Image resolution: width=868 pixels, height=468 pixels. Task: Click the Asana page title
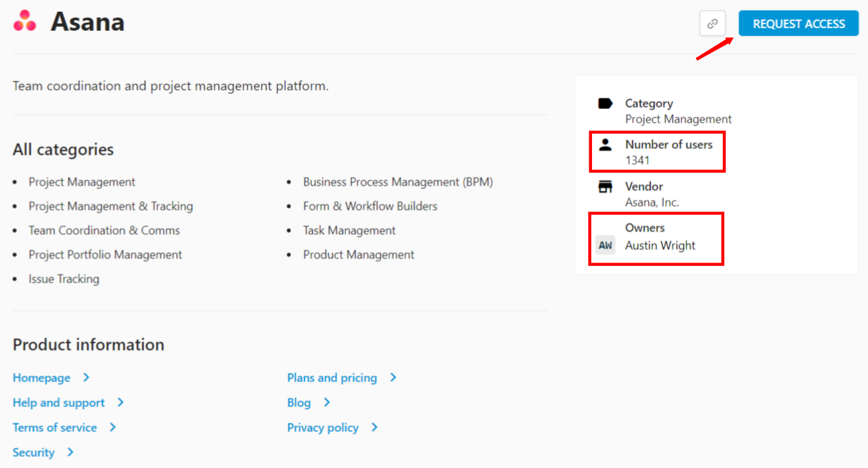[87, 22]
